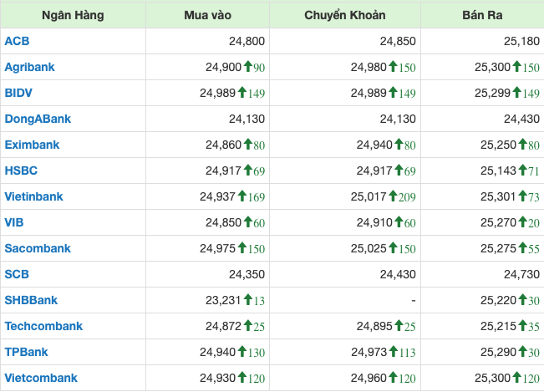This screenshot has width=544, height=392.
Task: Open the VIB bank link
Action: point(14,222)
